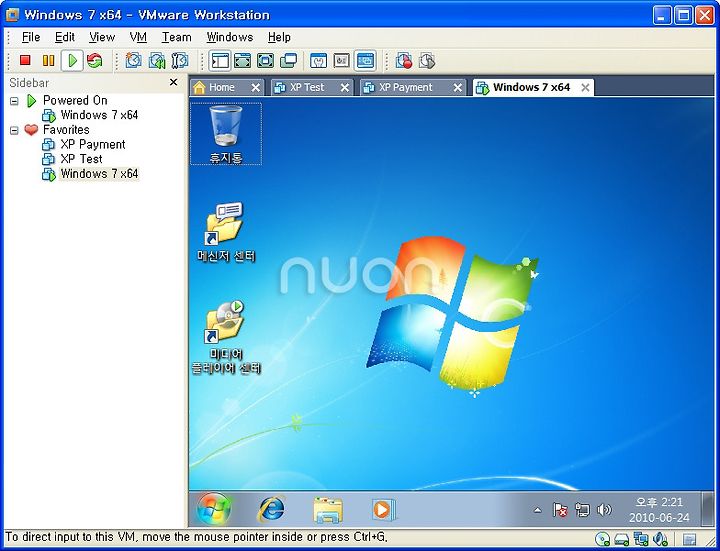Open Windows Explorer from guest taskbar
The width and height of the screenshot is (720, 551).
click(x=328, y=510)
